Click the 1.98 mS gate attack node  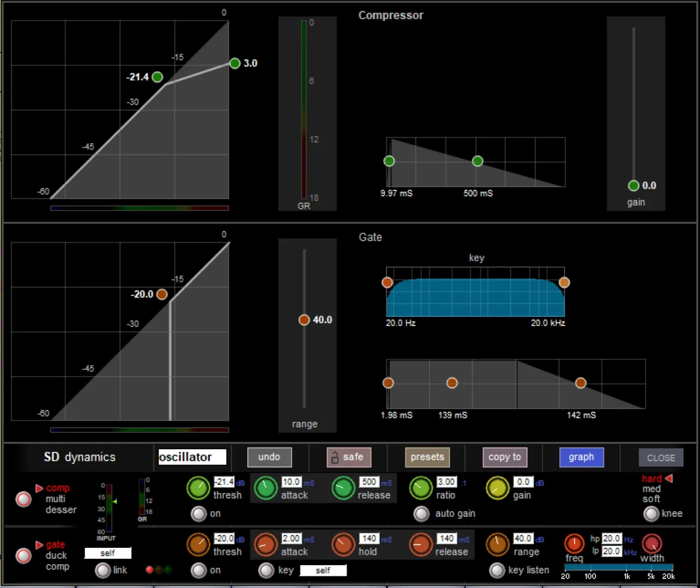388,383
